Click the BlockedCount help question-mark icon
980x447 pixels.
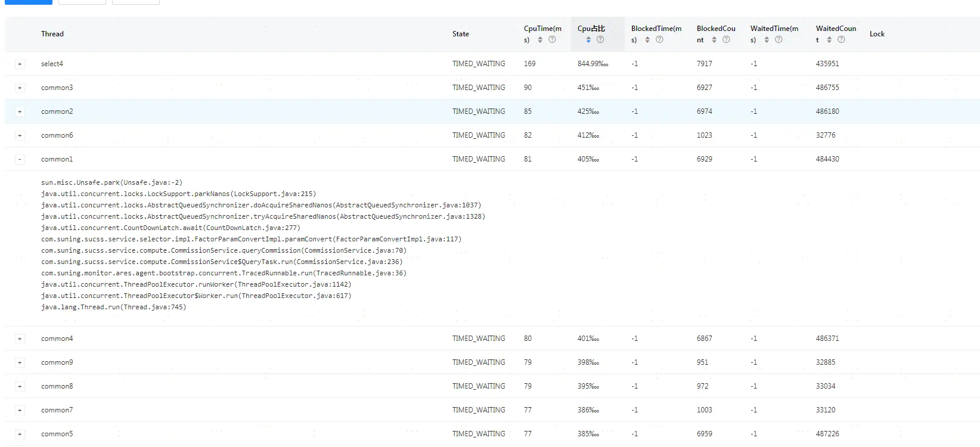tap(726, 40)
